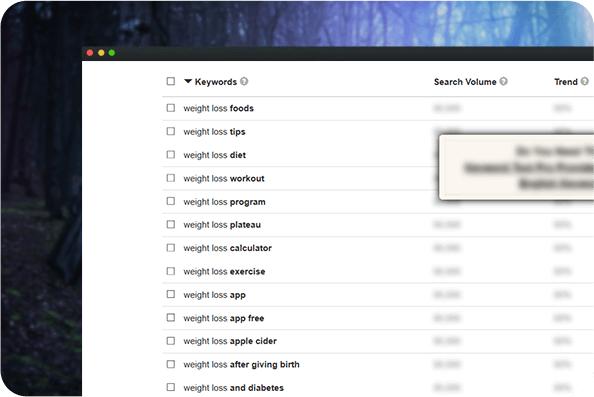The width and height of the screenshot is (594, 397).
Task: Click keyword text 'weight loss apple cider'
Action: pos(230,341)
